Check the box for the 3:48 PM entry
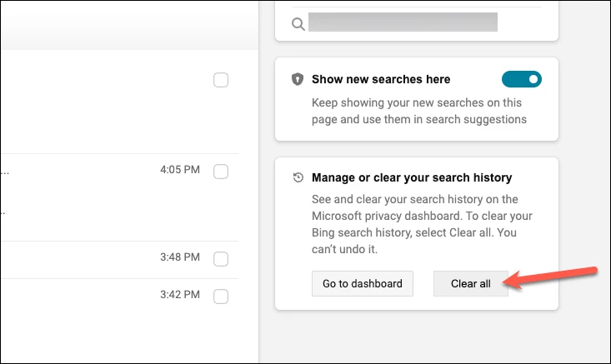Viewport: 611px width, 364px height. tap(221, 259)
